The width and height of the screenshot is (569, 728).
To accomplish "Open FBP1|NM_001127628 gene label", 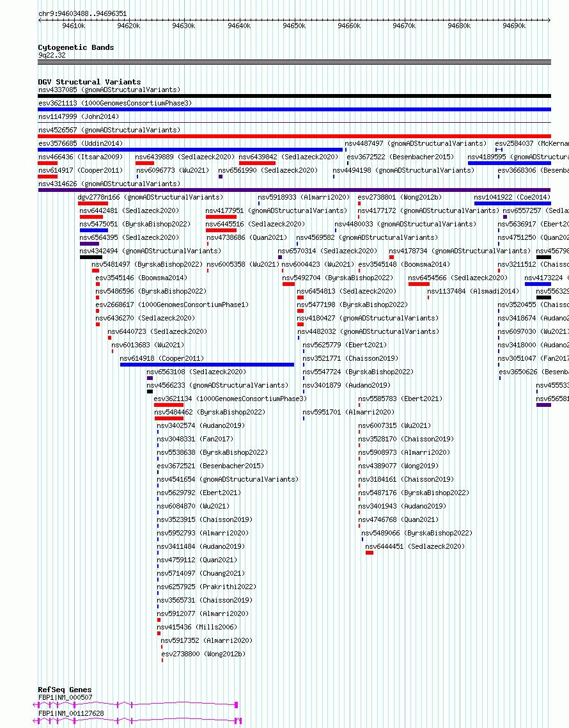I will point(70,714).
